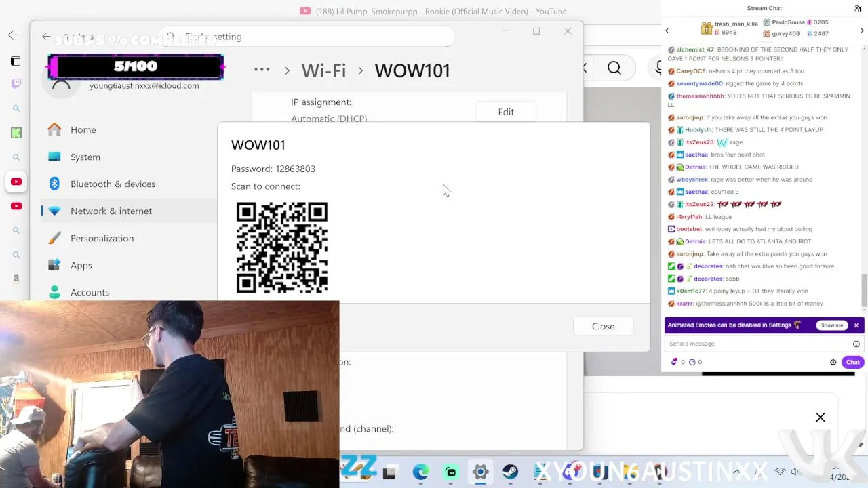The width and height of the screenshot is (868, 488).
Task: Click the Find a setting search box
Action: pyautogui.click(x=307, y=37)
